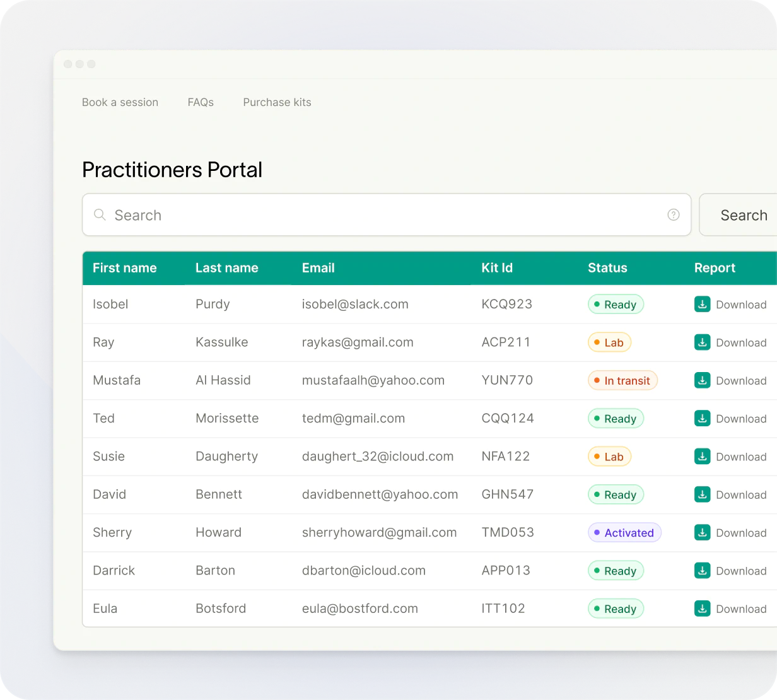
Task: Click the download icon on Isobel Purdy's row
Action: [702, 304]
